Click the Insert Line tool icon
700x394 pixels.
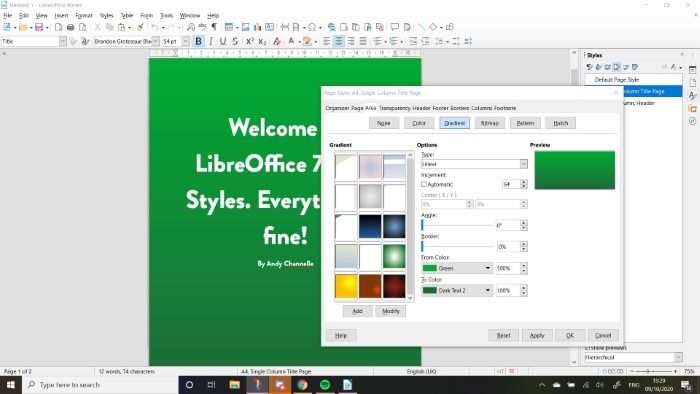point(421,27)
